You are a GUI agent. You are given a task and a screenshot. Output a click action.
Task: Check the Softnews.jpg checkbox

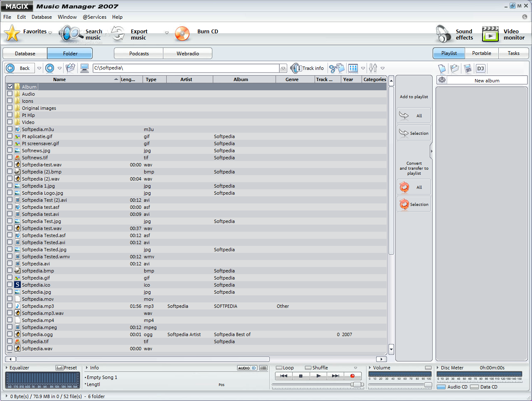tap(10, 150)
